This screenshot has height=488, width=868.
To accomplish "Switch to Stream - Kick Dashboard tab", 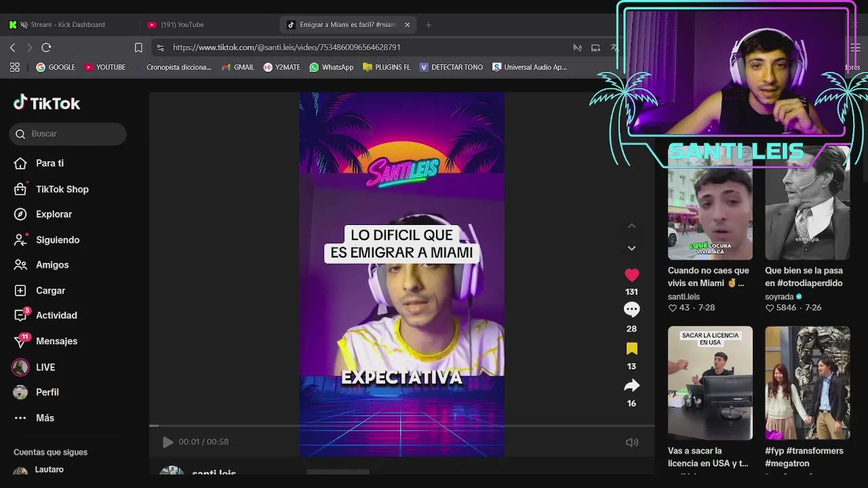I will 68,25.
